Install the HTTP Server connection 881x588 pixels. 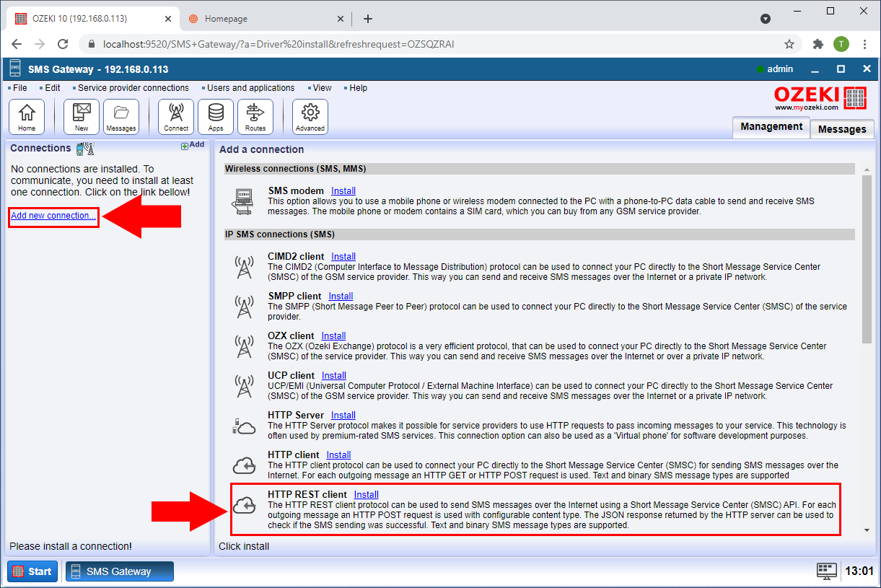(343, 415)
